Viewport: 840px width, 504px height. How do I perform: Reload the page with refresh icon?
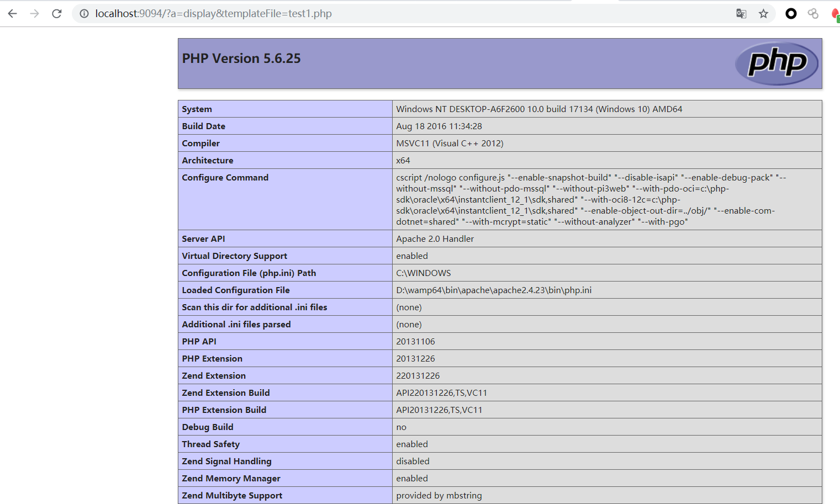click(57, 14)
